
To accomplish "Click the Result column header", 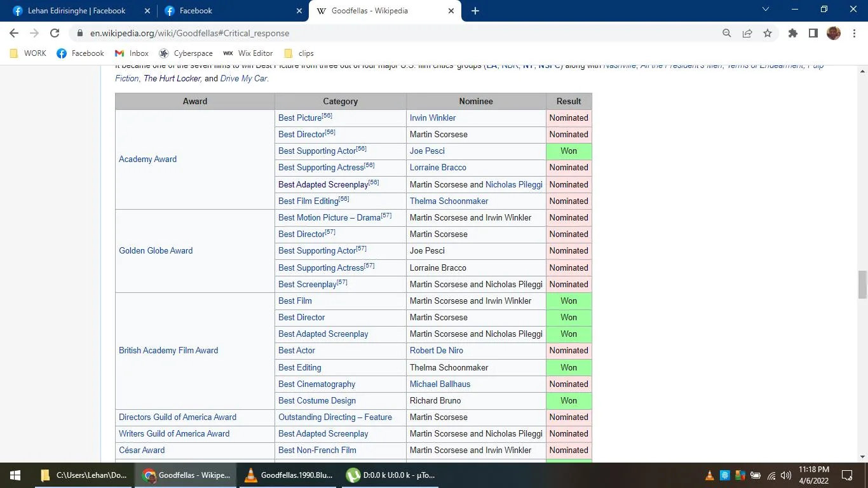I will pos(569,102).
